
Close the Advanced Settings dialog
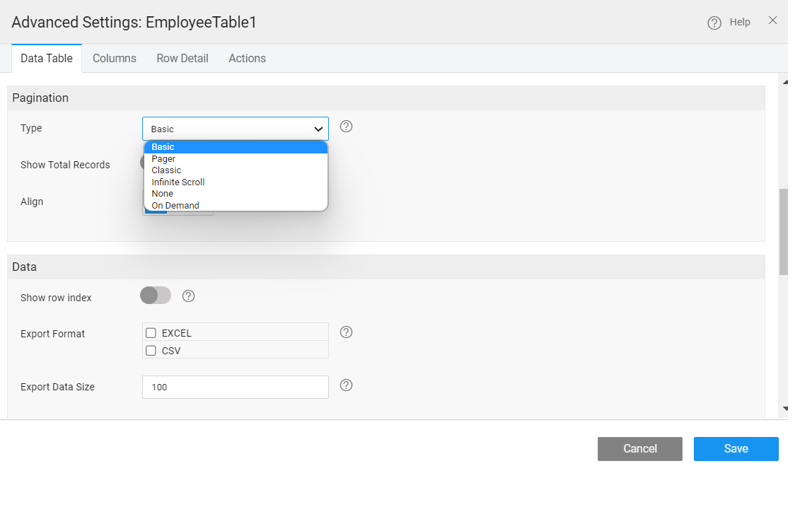coord(772,21)
